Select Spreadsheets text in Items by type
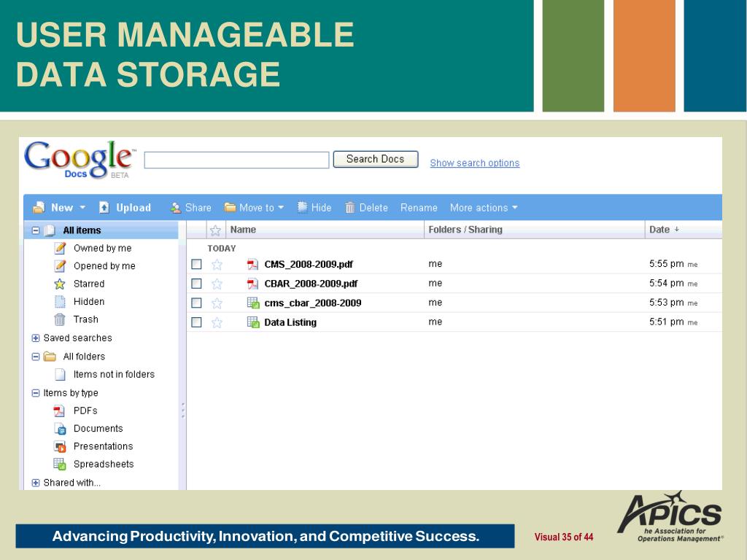The image size is (747, 560). pos(104,464)
